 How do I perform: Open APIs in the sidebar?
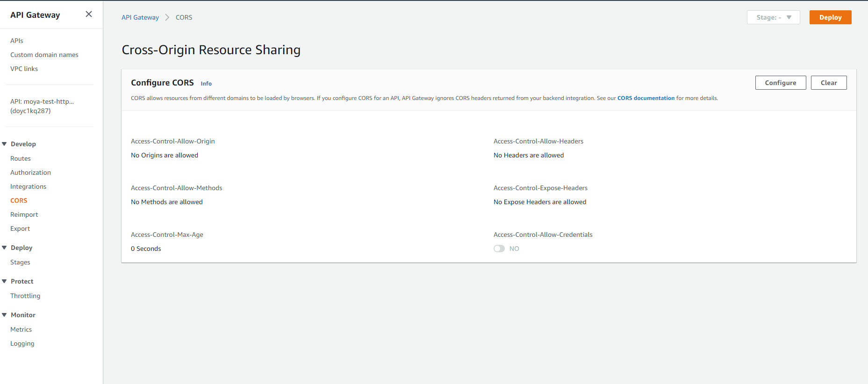tap(17, 41)
